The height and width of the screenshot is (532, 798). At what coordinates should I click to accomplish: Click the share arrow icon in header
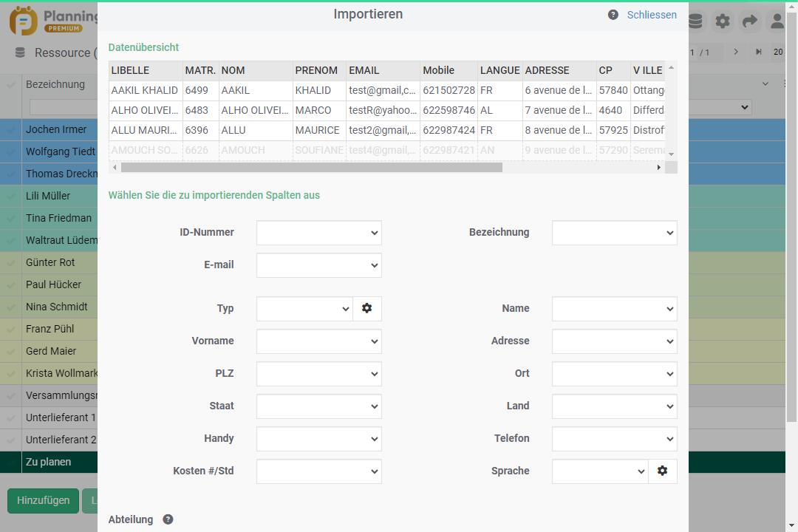(x=749, y=21)
